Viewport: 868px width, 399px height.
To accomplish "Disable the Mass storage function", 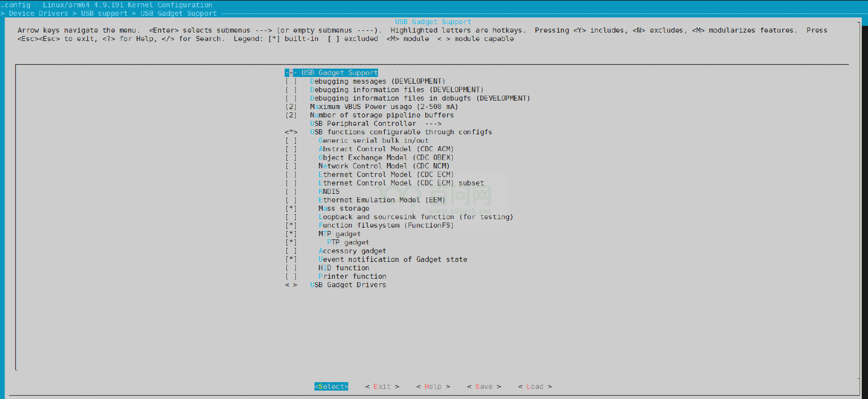I will pos(327,208).
